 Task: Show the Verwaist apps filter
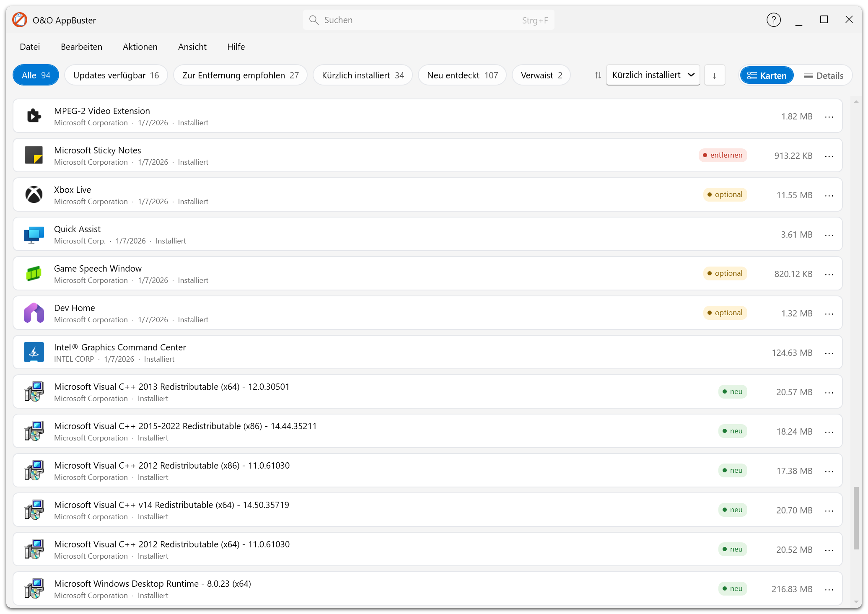542,75
